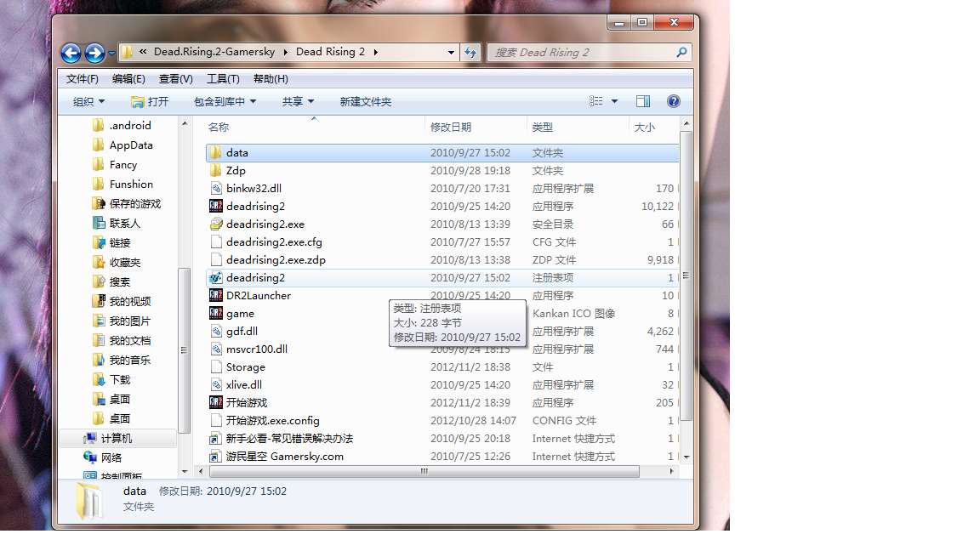Open the view options dropdown arrow
Screen dimensions: 980x551
tap(614, 101)
